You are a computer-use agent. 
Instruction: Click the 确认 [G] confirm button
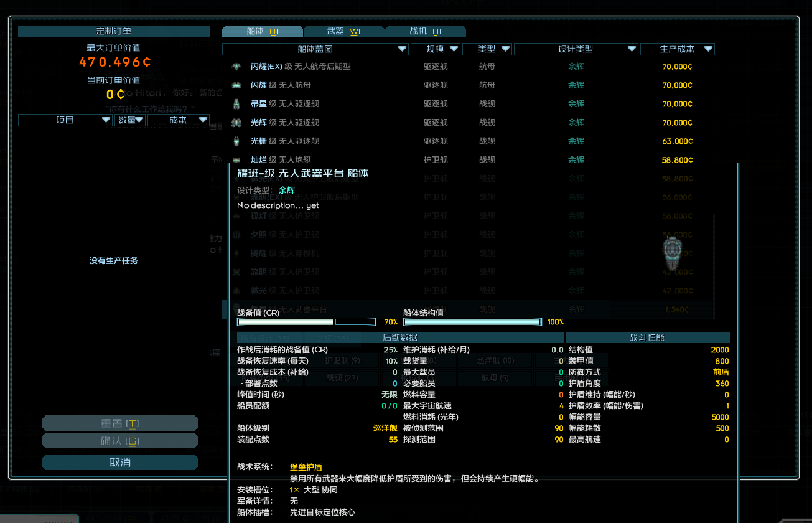(x=119, y=441)
